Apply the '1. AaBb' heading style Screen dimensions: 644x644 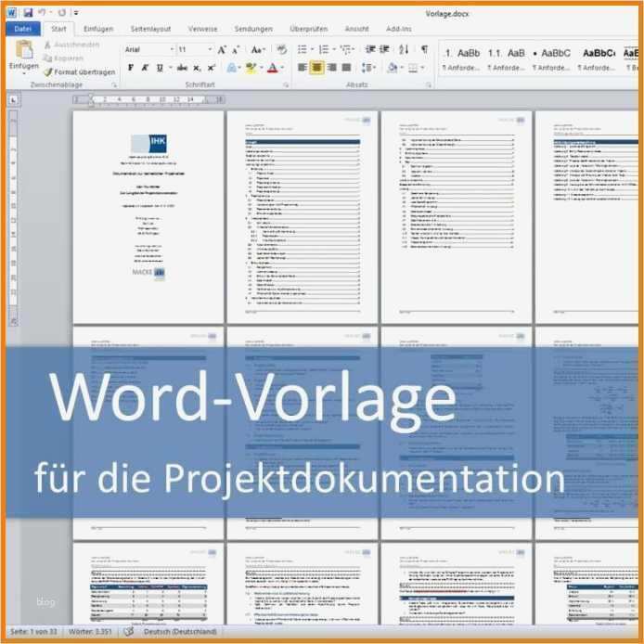[x=461, y=59]
